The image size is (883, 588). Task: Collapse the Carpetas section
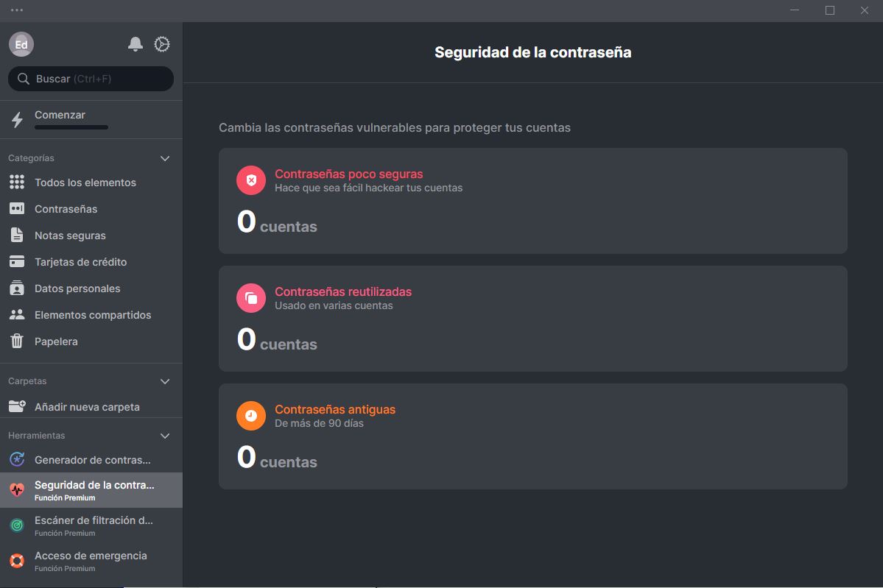(165, 381)
